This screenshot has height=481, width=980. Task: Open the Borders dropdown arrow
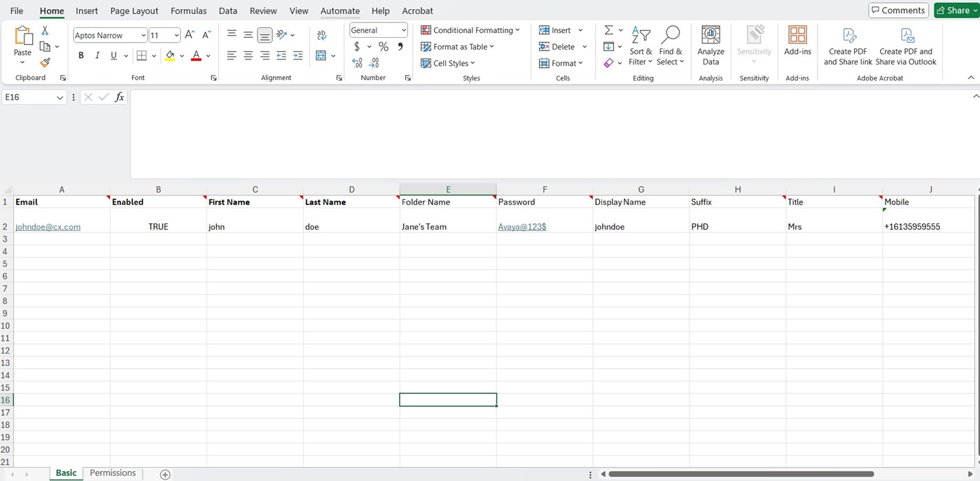tap(153, 56)
